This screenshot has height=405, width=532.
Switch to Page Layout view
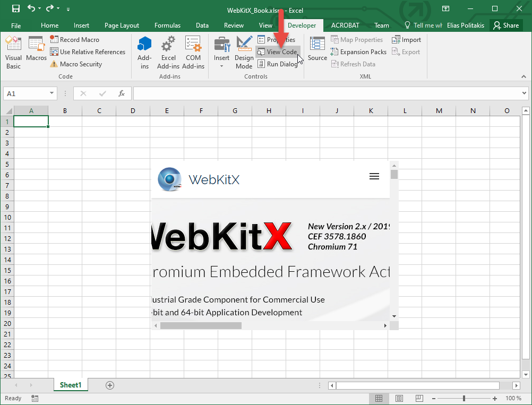(x=399, y=398)
